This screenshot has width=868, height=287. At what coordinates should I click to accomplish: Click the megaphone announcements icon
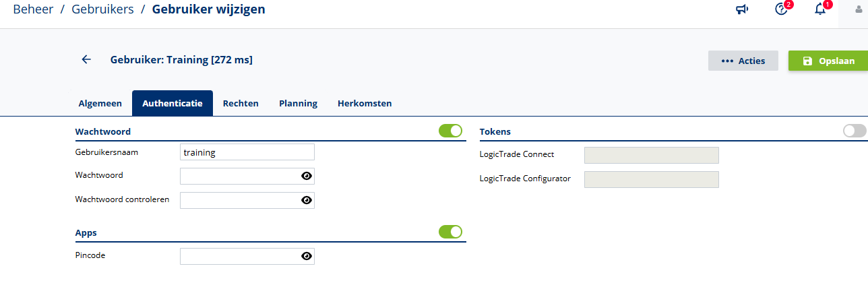point(742,9)
